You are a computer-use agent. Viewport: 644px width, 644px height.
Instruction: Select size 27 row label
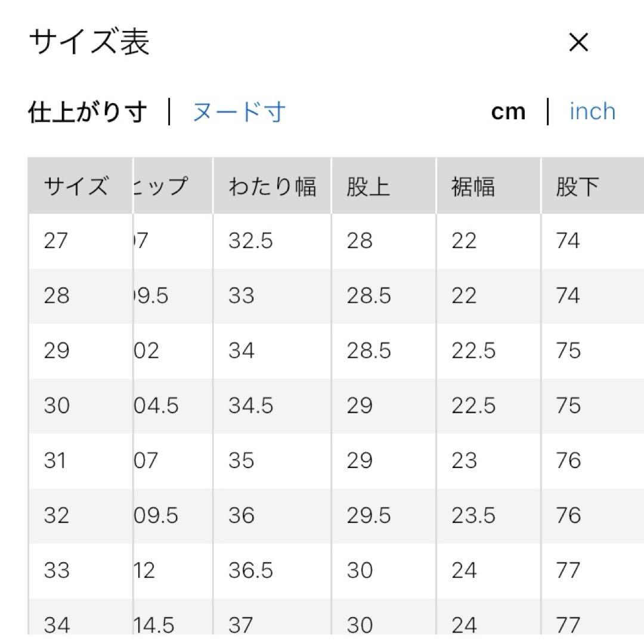pos(56,241)
